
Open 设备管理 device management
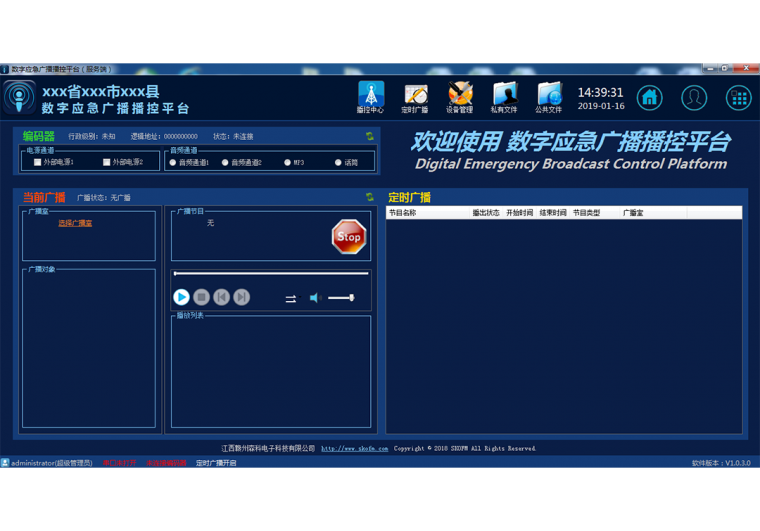click(x=460, y=96)
